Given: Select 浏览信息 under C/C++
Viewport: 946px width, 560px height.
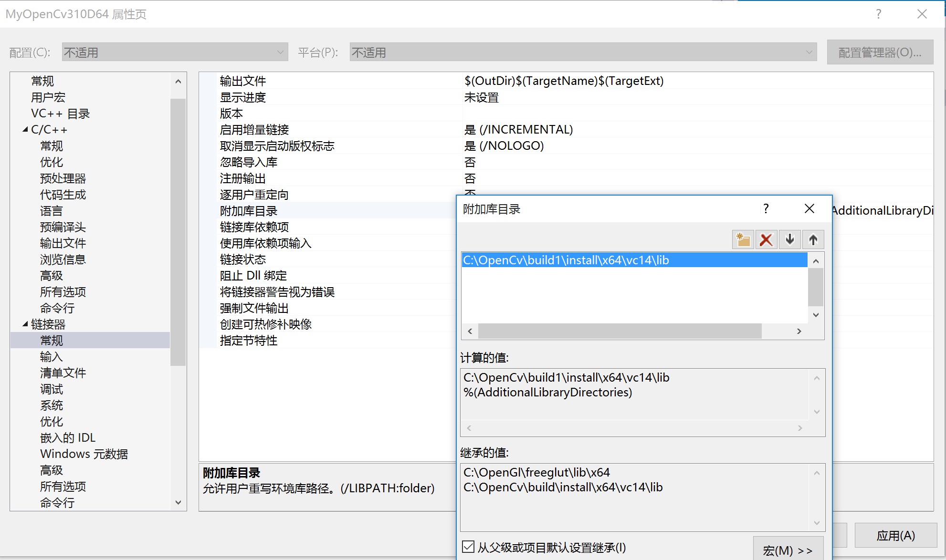Looking at the screenshot, I should point(63,259).
